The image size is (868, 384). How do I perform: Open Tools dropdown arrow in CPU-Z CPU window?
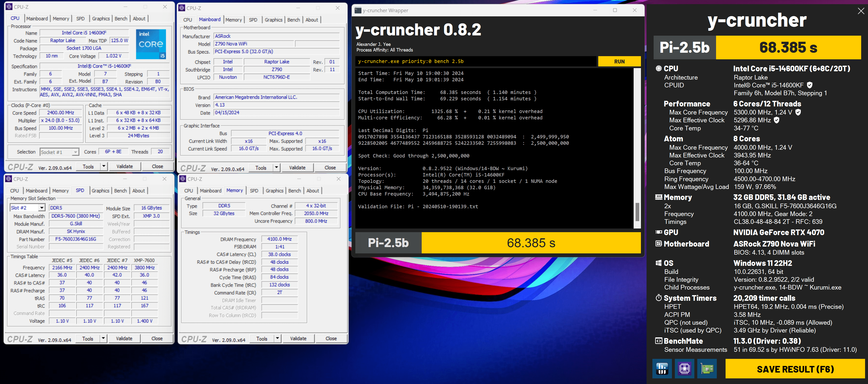click(104, 166)
